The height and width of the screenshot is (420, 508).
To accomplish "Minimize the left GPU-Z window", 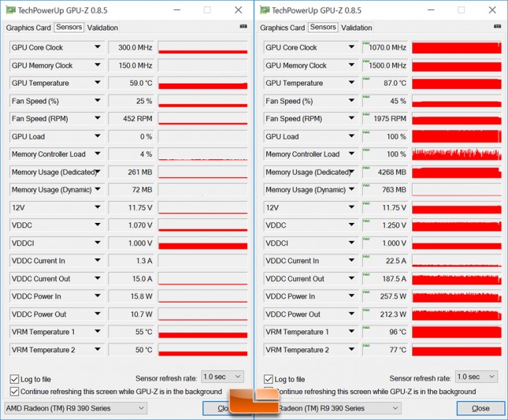I will (x=177, y=10).
